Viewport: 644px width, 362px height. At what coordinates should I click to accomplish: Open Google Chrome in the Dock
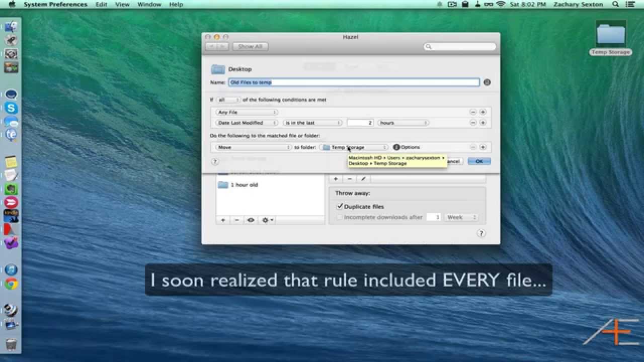[11, 284]
